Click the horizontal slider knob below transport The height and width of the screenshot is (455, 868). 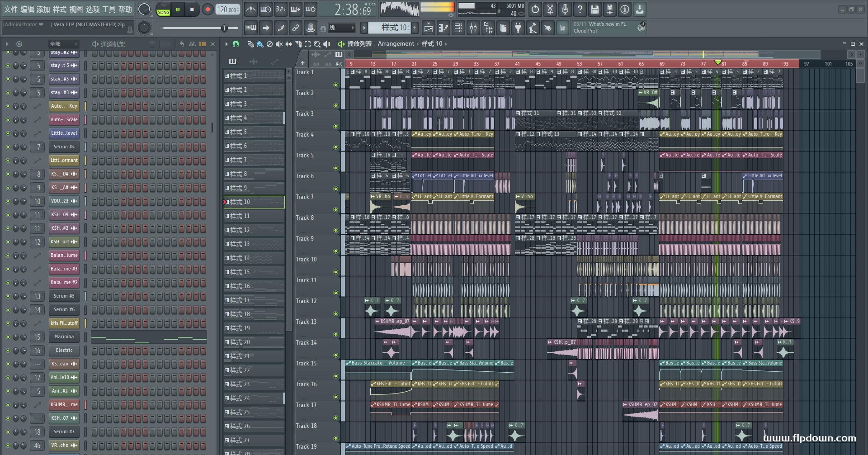(x=224, y=28)
